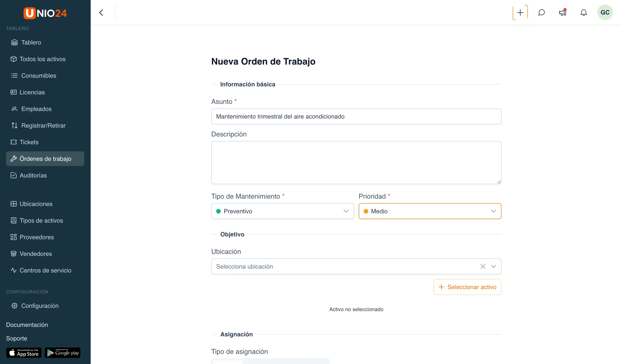Open the plus quick-add icon
The width and height of the screenshot is (622, 364).
520,12
